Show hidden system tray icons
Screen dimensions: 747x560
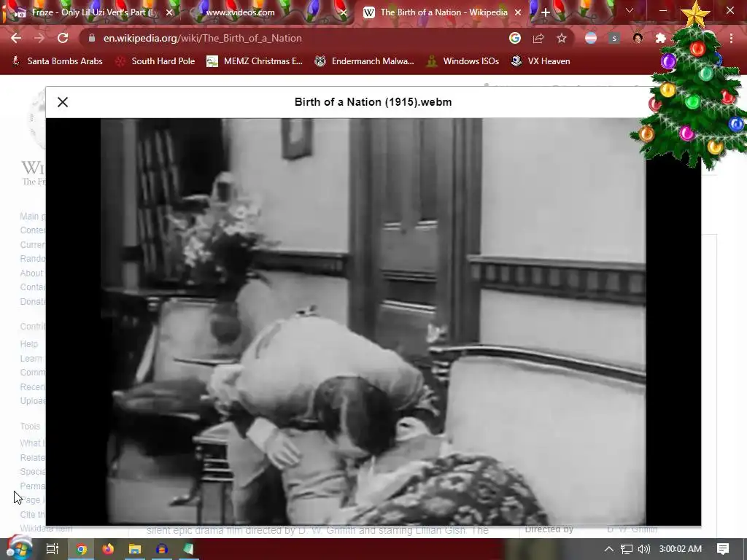point(609,549)
